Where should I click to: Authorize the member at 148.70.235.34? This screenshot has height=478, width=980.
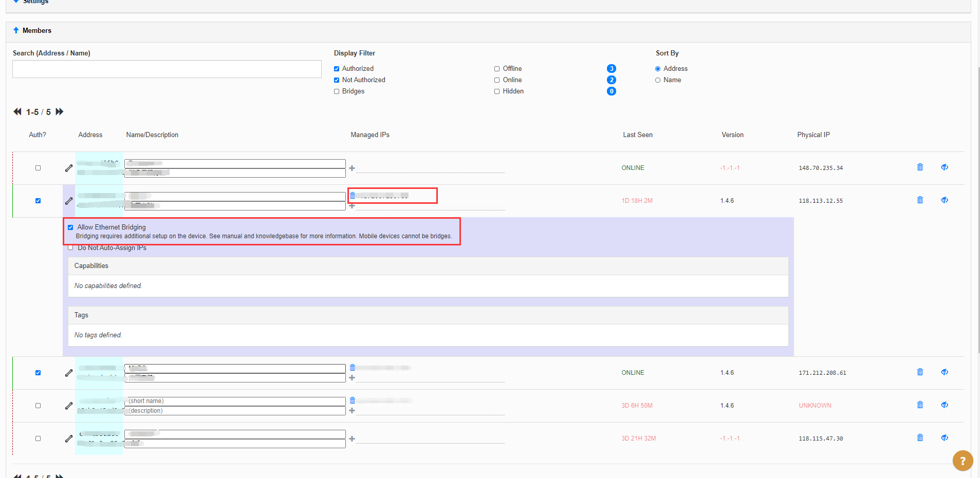pos(38,168)
